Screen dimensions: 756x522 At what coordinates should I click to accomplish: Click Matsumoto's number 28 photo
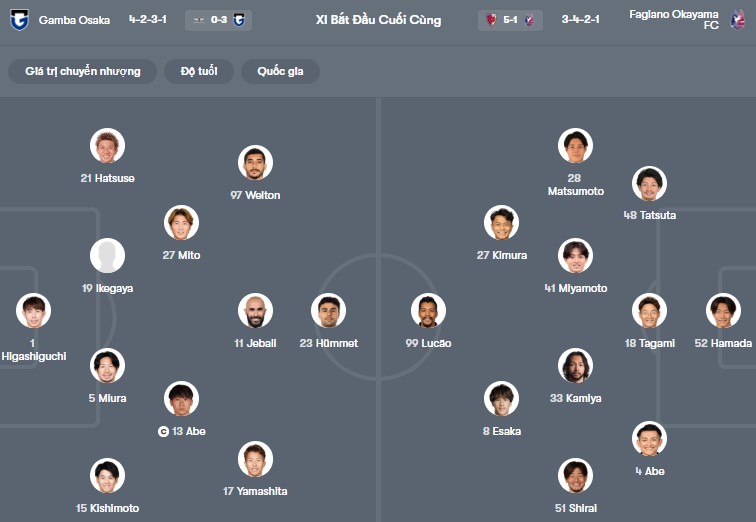tap(575, 146)
